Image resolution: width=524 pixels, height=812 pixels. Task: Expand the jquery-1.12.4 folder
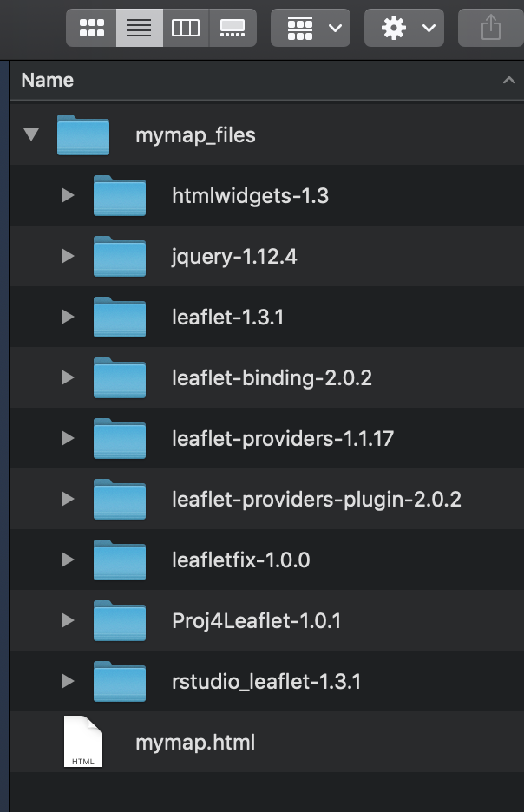(68, 256)
